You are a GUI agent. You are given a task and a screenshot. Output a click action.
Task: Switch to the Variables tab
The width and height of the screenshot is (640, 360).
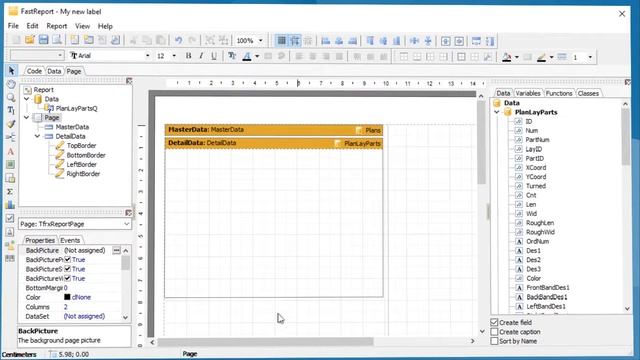(x=527, y=93)
